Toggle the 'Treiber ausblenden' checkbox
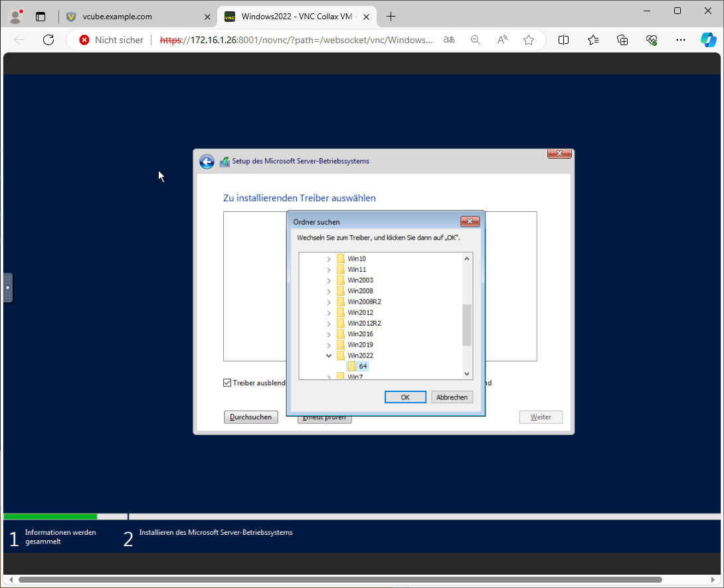This screenshot has height=588, width=724. (227, 383)
